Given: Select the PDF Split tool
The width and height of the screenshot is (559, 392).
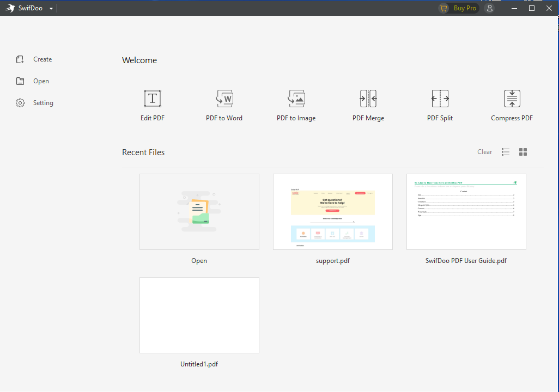Looking at the screenshot, I should tap(440, 105).
